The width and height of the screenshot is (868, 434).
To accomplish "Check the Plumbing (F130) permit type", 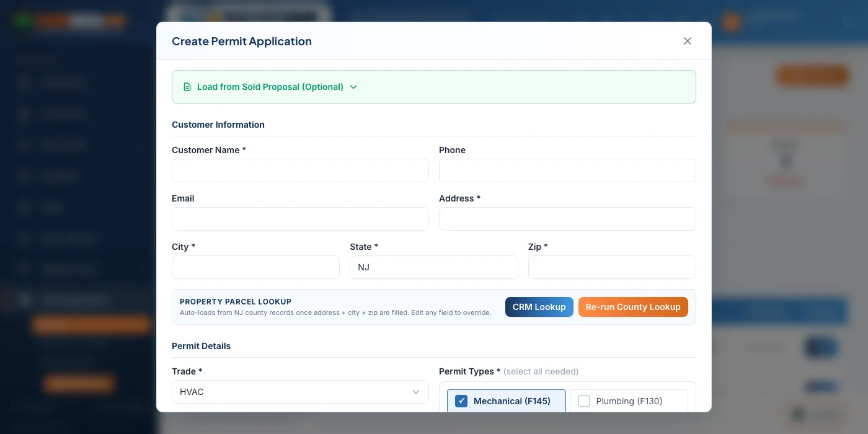I will pyautogui.click(x=583, y=401).
